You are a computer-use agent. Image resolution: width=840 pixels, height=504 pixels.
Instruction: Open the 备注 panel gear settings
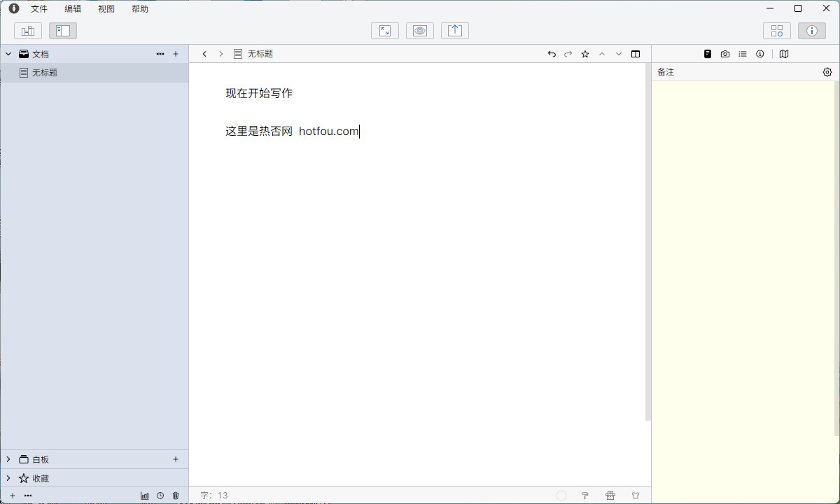(827, 72)
